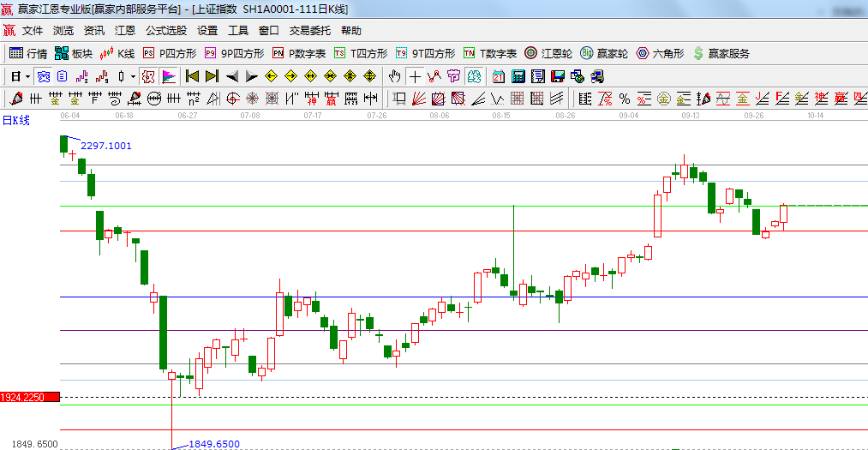The height and width of the screenshot is (450, 868).
Task: Open the 六角形 hexagon chart
Action: coord(660,53)
